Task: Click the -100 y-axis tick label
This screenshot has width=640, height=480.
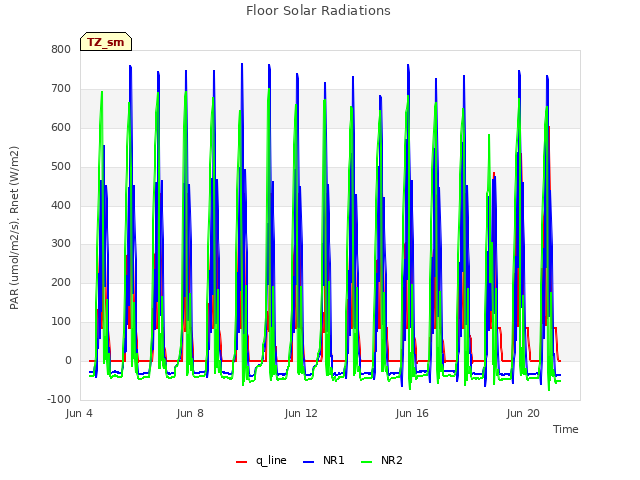Action: [59, 399]
